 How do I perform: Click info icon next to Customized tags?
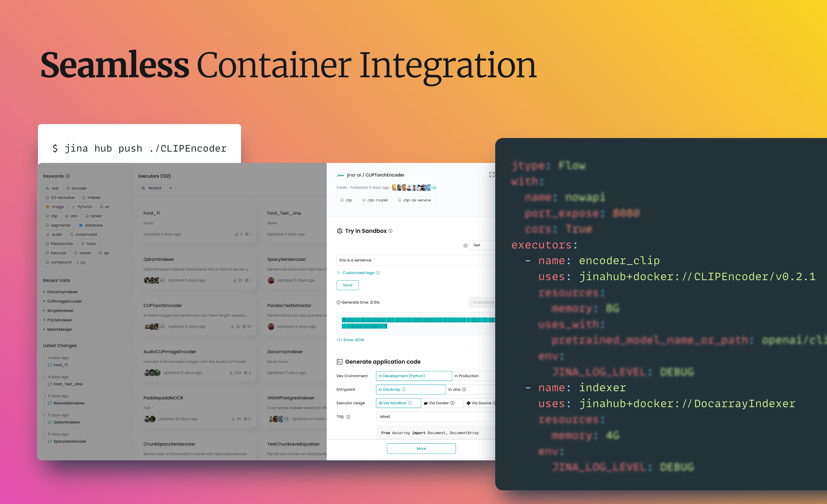pyautogui.click(x=378, y=273)
